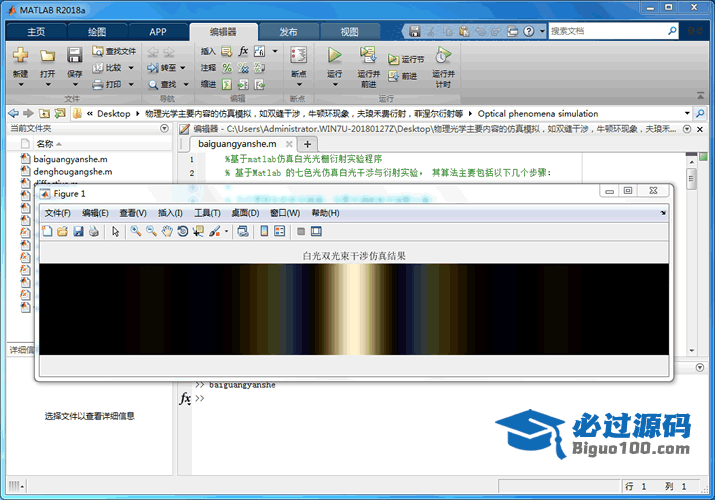Switch to the Home (主页) tab
This screenshot has height=500, width=715.
click(x=36, y=32)
